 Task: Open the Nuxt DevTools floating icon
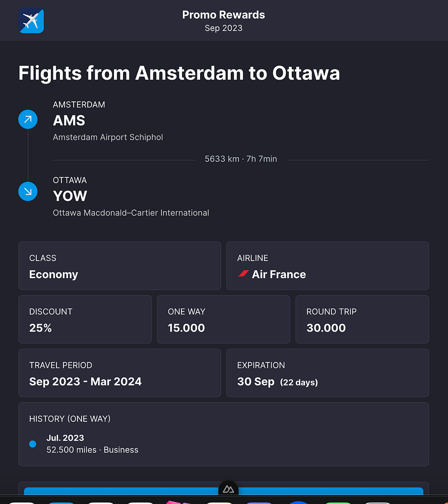(228, 489)
